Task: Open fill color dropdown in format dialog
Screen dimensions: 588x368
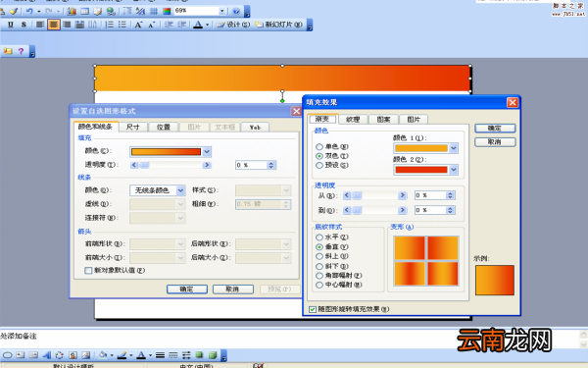Action: (207, 152)
